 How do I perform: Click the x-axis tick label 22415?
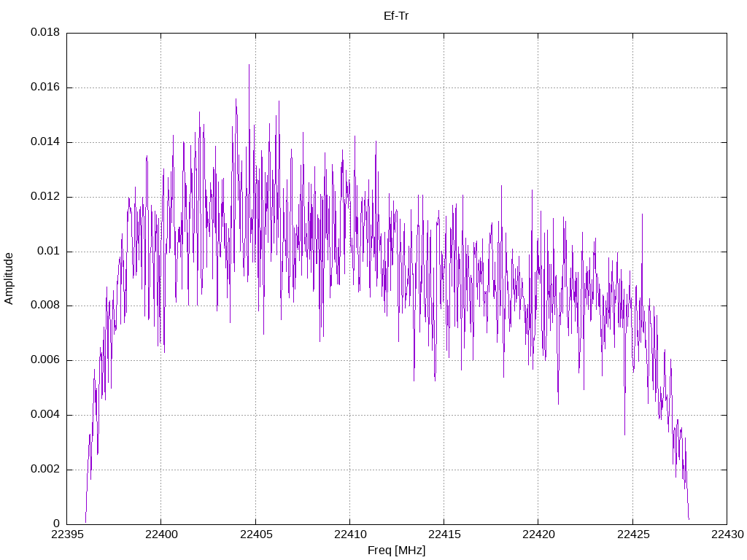coord(444,534)
